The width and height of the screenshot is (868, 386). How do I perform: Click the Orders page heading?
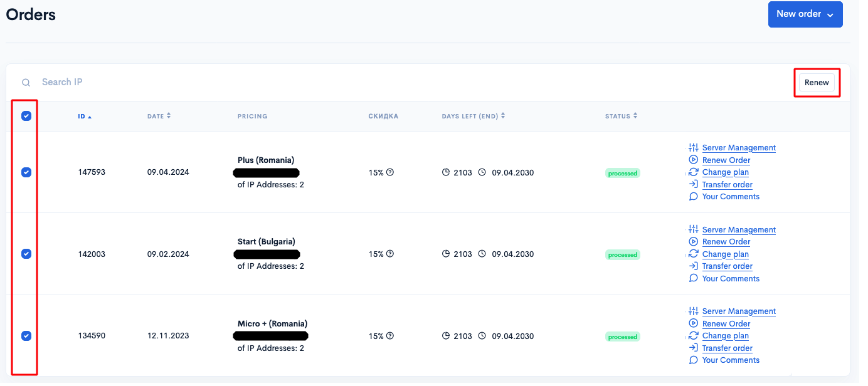[31, 14]
